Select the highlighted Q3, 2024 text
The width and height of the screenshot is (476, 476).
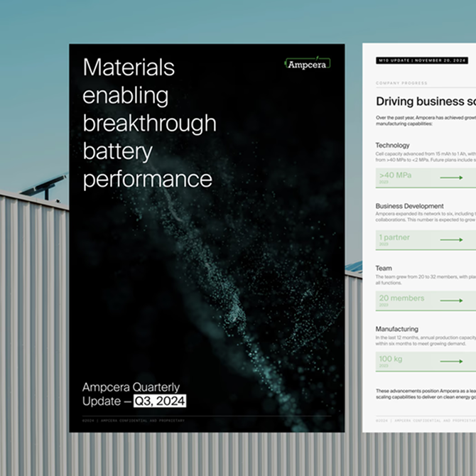160,401
